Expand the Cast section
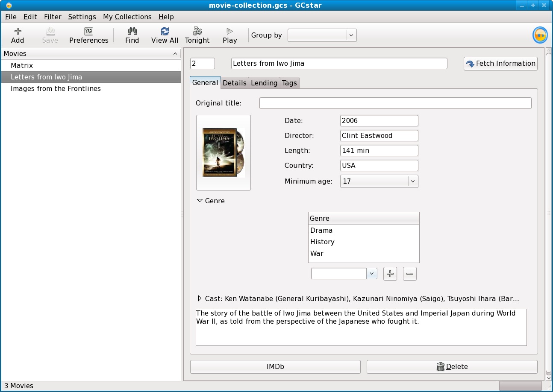Screen dimensions: 553x392 pos(200,299)
